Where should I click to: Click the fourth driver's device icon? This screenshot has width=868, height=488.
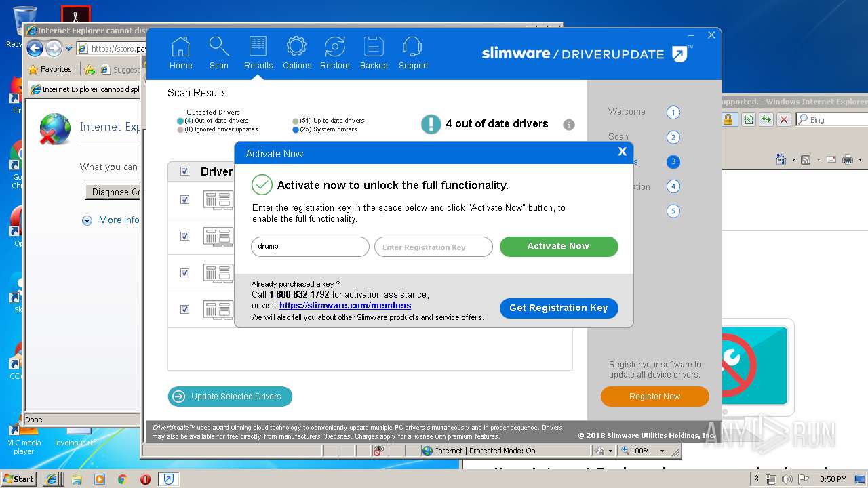[x=218, y=310]
